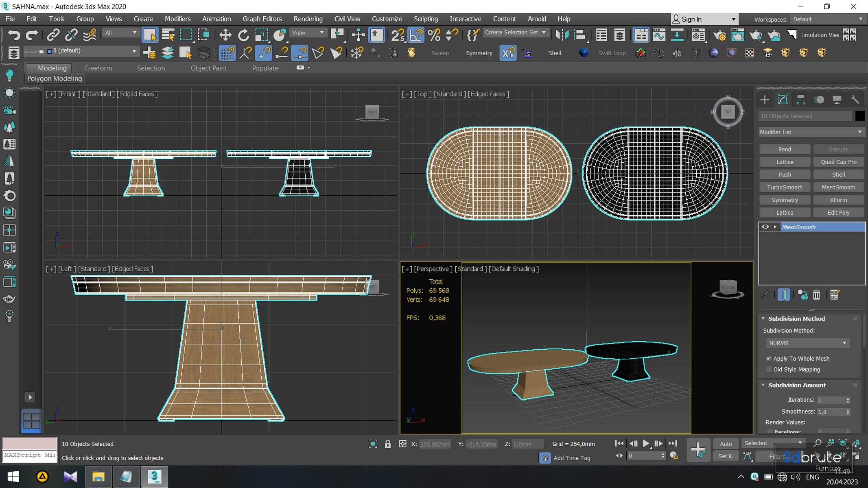The width and height of the screenshot is (868, 488).
Task: Open the Utilities wrench panel tab
Action: (x=855, y=100)
